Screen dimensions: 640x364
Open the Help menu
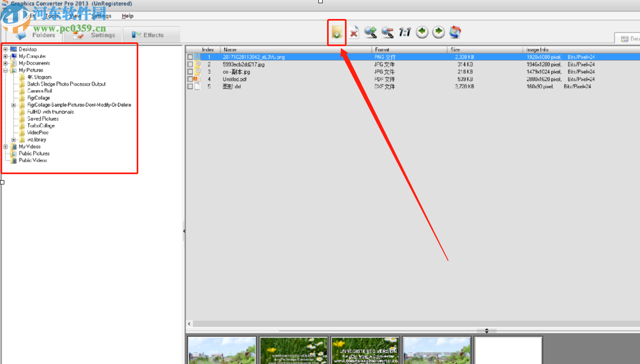pos(128,16)
